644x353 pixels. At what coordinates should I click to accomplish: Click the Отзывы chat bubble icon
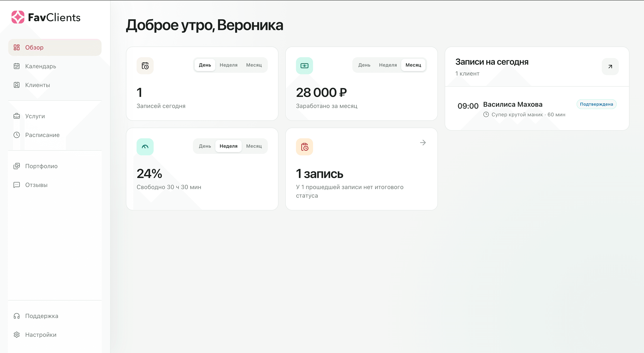16,185
